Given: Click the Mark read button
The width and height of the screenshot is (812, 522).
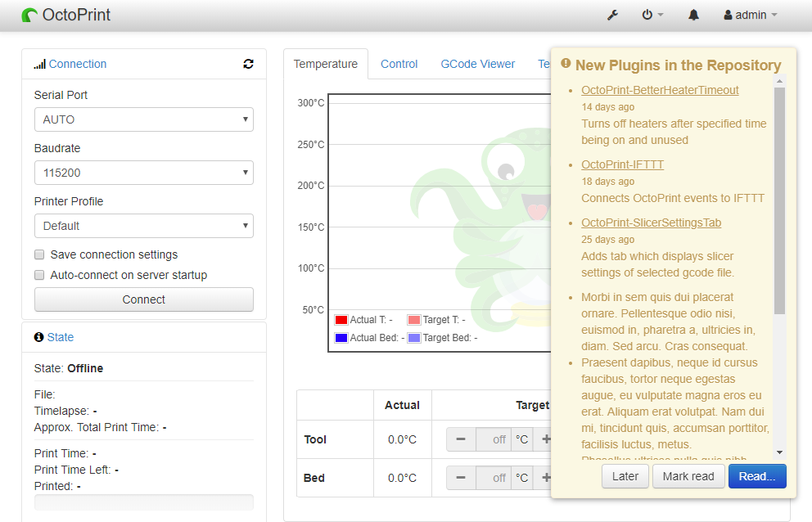Looking at the screenshot, I should [x=688, y=476].
